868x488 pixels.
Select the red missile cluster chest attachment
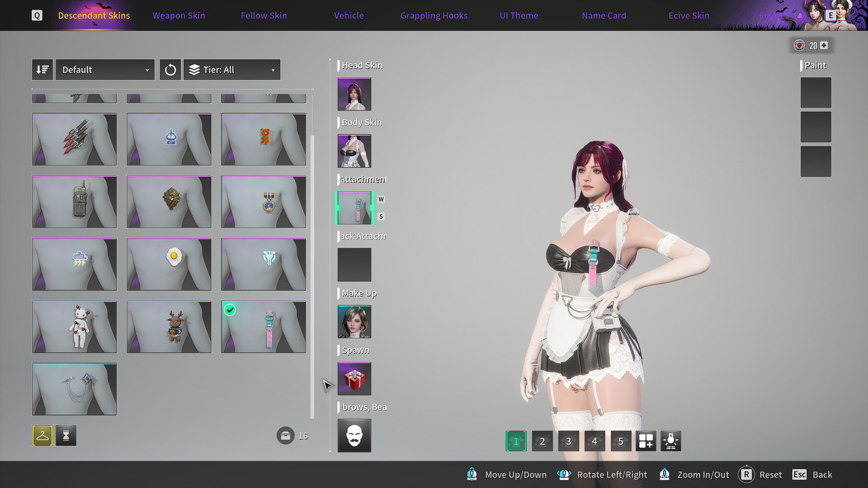(x=75, y=139)
